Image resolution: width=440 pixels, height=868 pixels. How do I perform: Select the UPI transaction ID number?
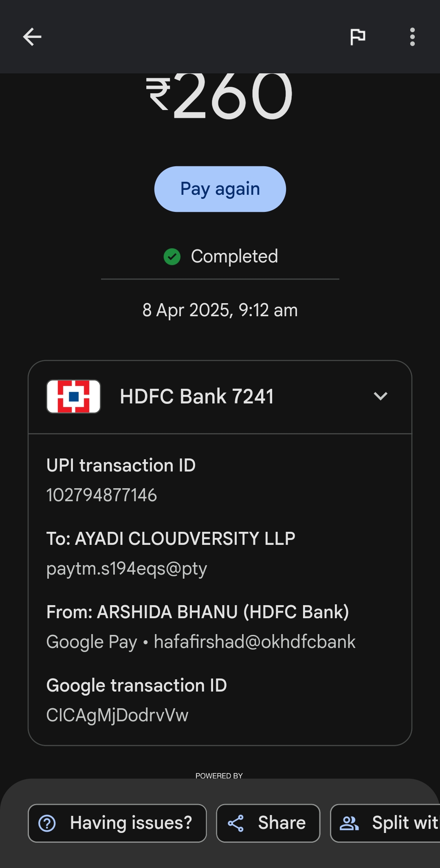[x=101, y=495]
